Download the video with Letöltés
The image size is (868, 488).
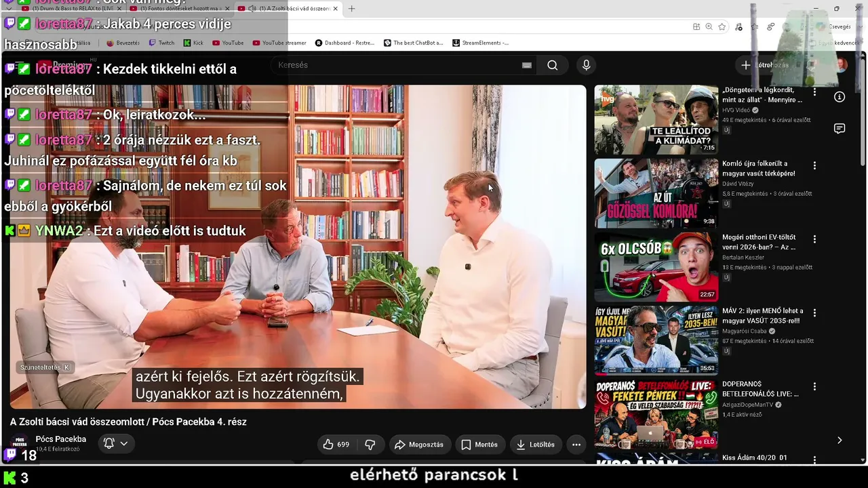[x=536, y=445]
